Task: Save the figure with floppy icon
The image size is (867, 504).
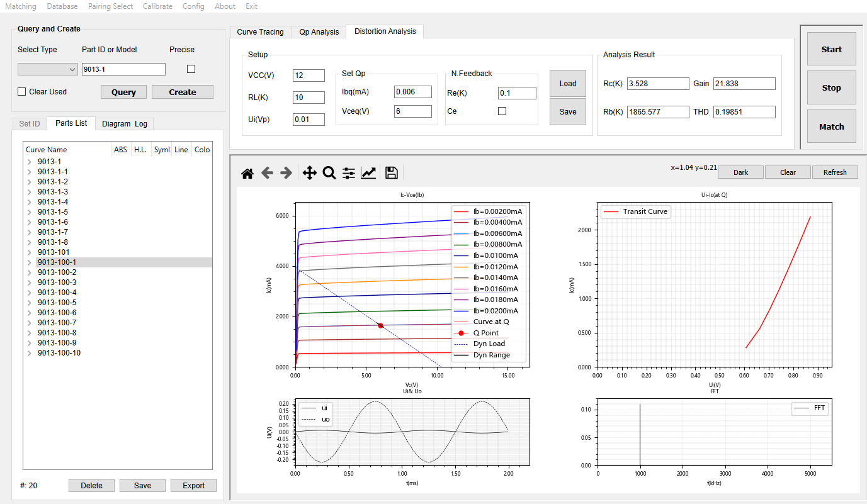Action: coord(391,173)
